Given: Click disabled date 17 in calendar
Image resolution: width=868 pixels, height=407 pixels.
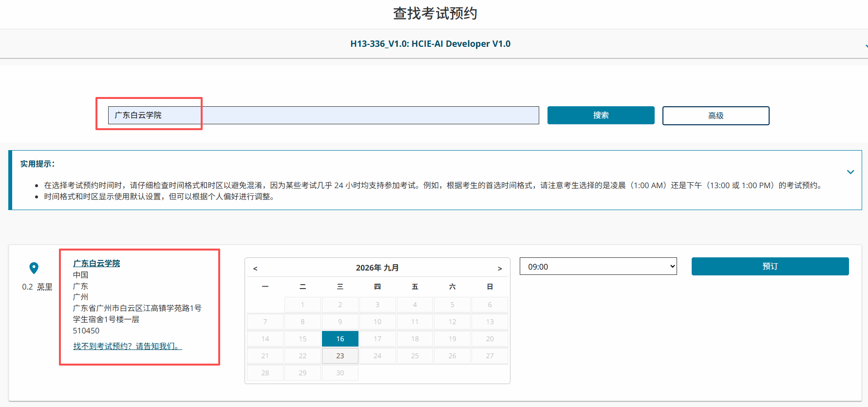Looking at the screenshot, I should click(377, 339).
